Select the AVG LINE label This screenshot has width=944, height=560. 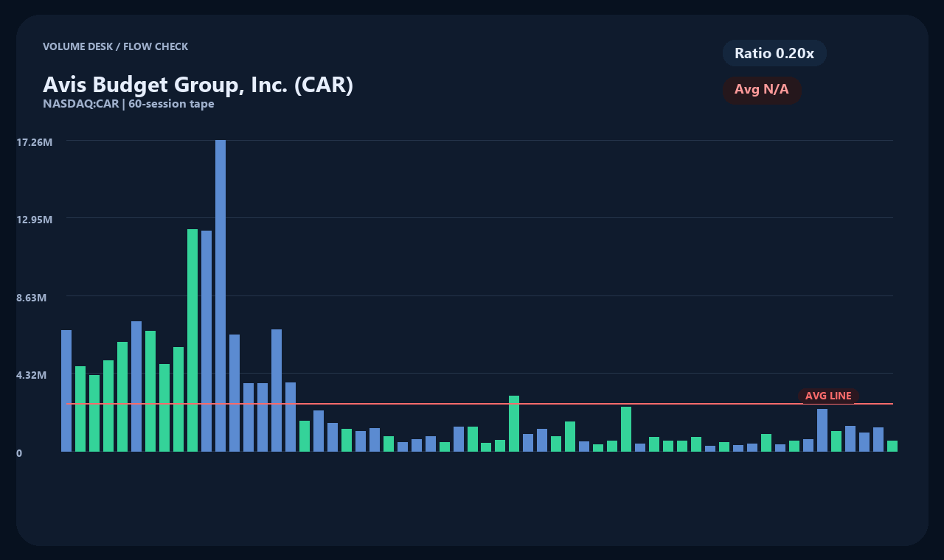(x=828, y=396)
